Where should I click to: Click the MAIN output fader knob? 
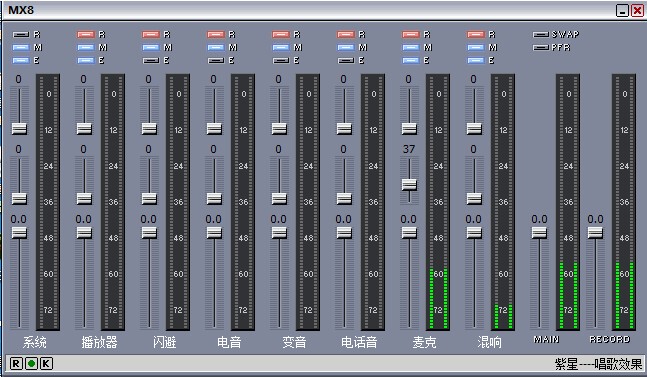[x=539, y=233]
